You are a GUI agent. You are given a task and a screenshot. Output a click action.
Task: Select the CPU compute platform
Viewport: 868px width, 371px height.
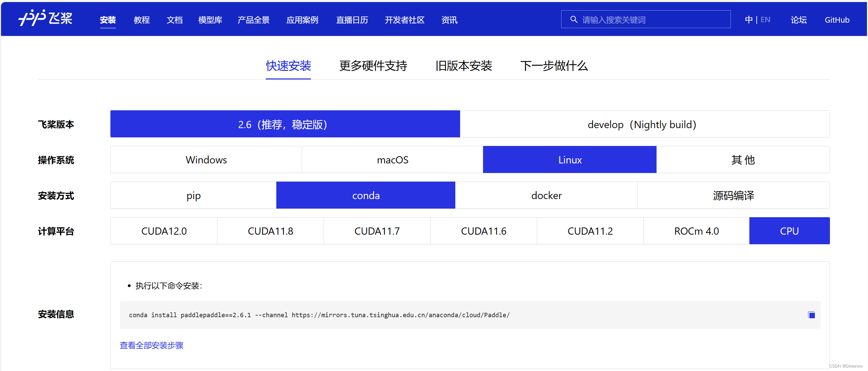(x=789, y=231)
